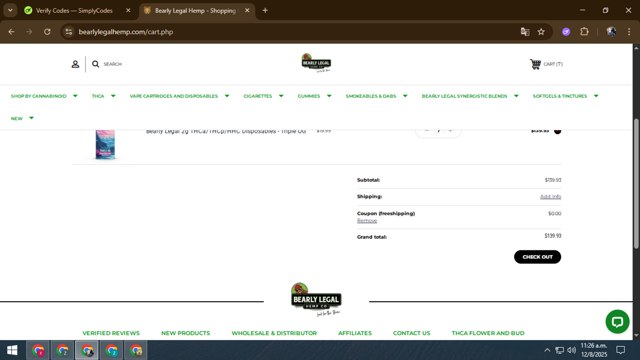This screenshot has height=360, width=640.
Task: Click the Check Out button
Action: 537,257
